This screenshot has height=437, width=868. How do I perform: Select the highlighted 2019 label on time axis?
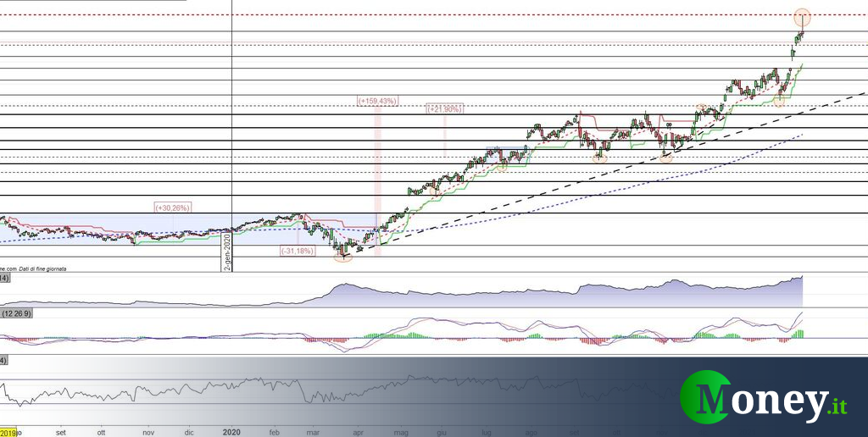point(8,431)
